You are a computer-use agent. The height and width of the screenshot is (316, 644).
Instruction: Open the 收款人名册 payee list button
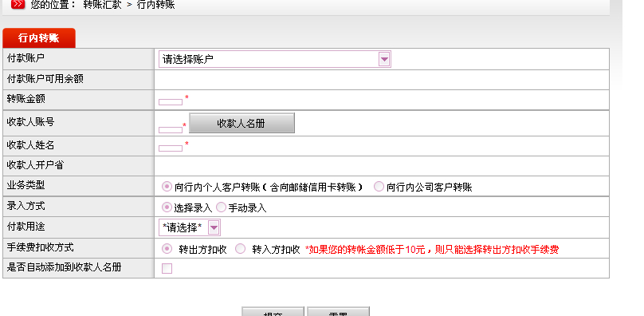241,123
